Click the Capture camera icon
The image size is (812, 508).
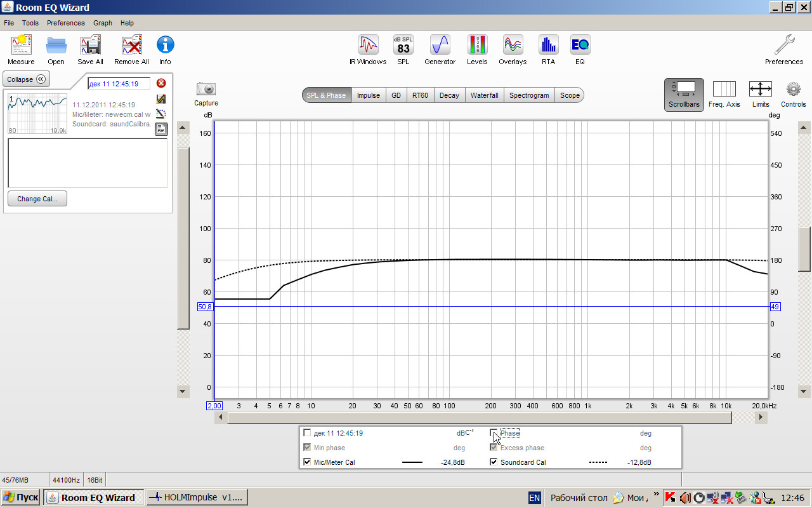(x=206, y=90)
